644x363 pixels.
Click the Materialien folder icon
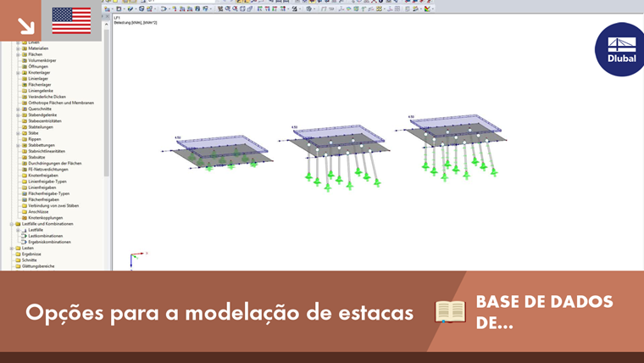pyautogui.click(x=25, y=48)
